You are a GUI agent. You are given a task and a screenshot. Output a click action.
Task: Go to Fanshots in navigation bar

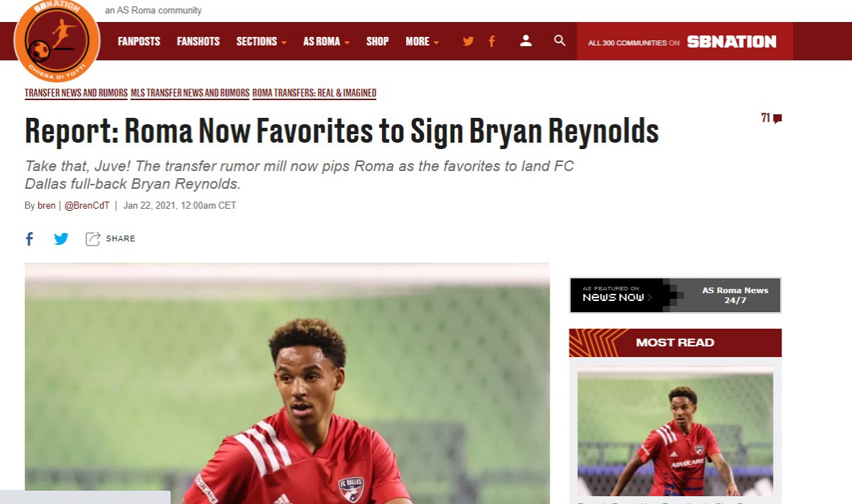pyautogui.click(x=198, y=41)
